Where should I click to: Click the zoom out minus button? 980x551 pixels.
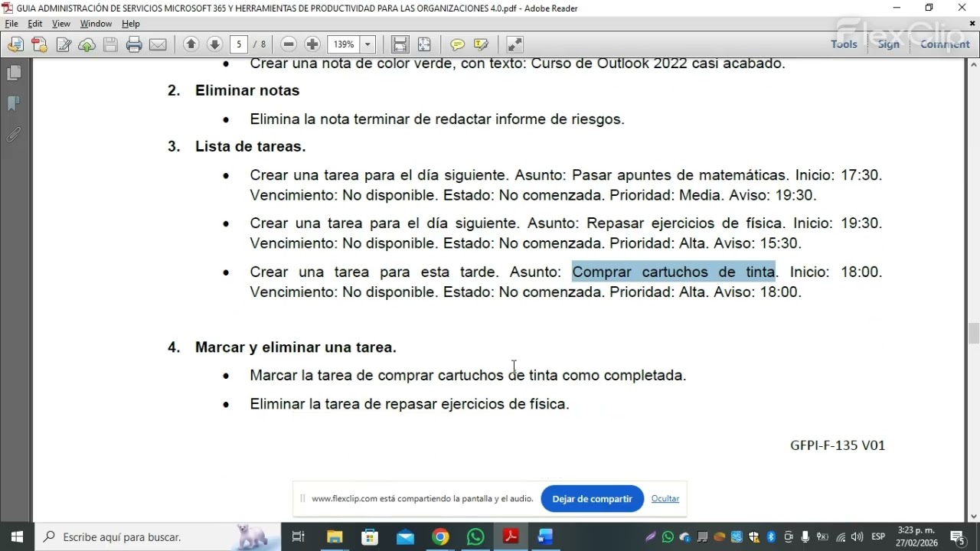click(x=289, y=44)
